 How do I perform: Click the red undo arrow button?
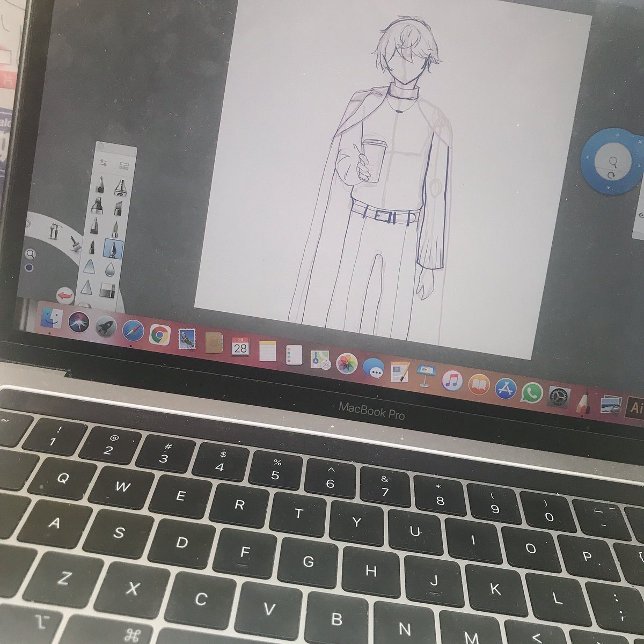(65, 295)
